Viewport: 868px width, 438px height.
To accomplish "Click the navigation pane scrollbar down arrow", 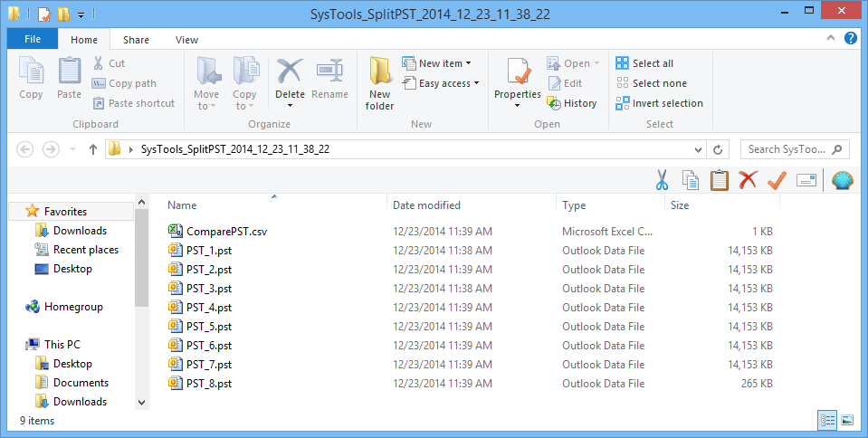I will pyautogui.click(x=142, y=403).
